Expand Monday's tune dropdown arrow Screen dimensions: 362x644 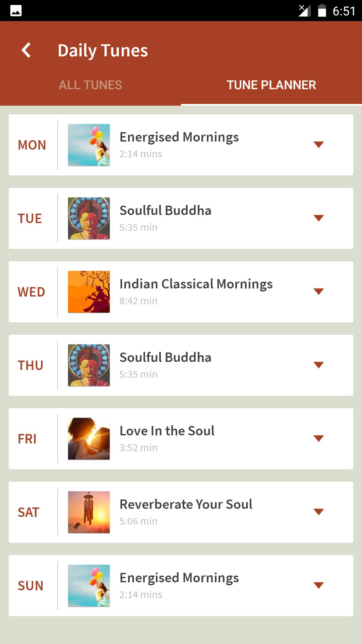[318, 145]
